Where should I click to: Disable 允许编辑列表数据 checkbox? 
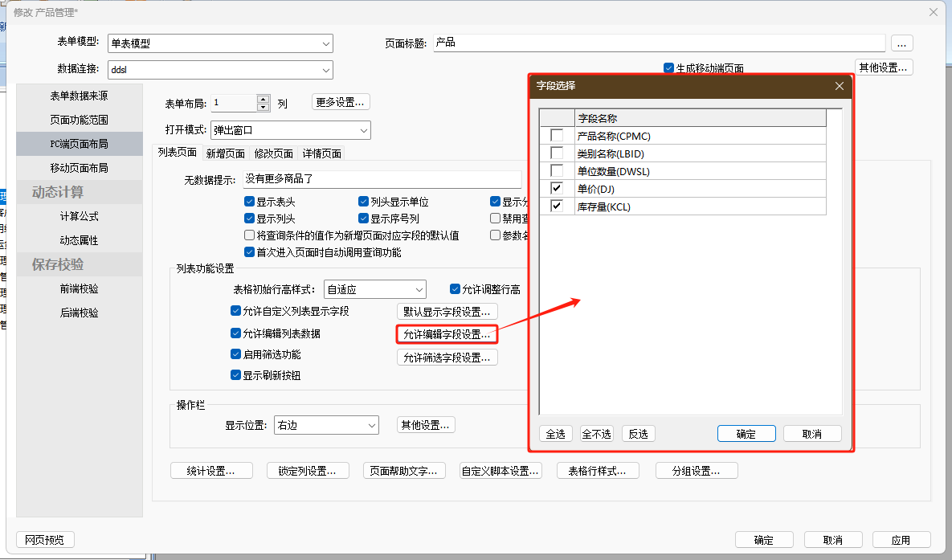236,333
